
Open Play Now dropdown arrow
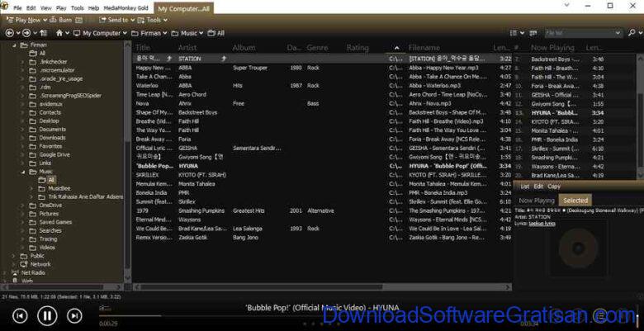(x=44, y=20)
